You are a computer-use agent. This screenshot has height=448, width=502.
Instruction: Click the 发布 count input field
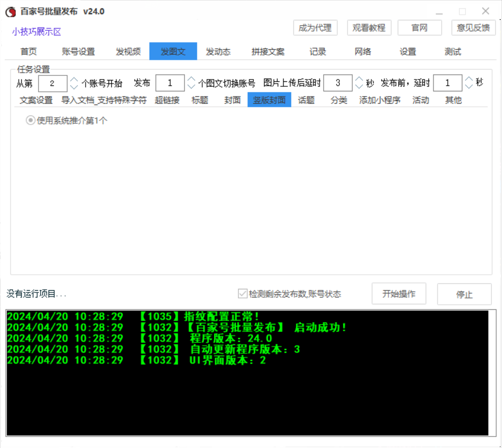point(170,83)
